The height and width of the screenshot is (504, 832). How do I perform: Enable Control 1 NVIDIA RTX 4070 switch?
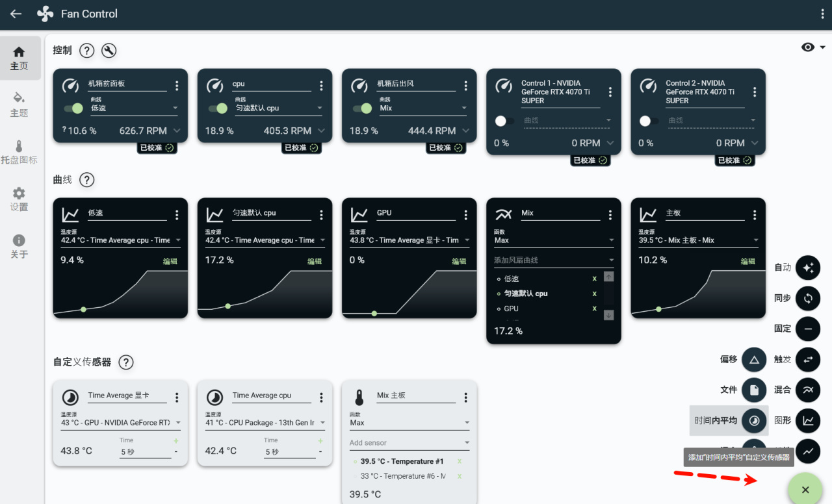click(x=504, y=121)
